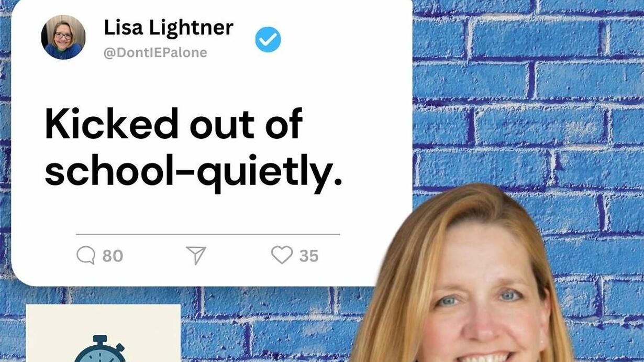Viewport: 644px width, 362px height.
Task: Tap the paper plane share icon
Action: click(196, 255)
